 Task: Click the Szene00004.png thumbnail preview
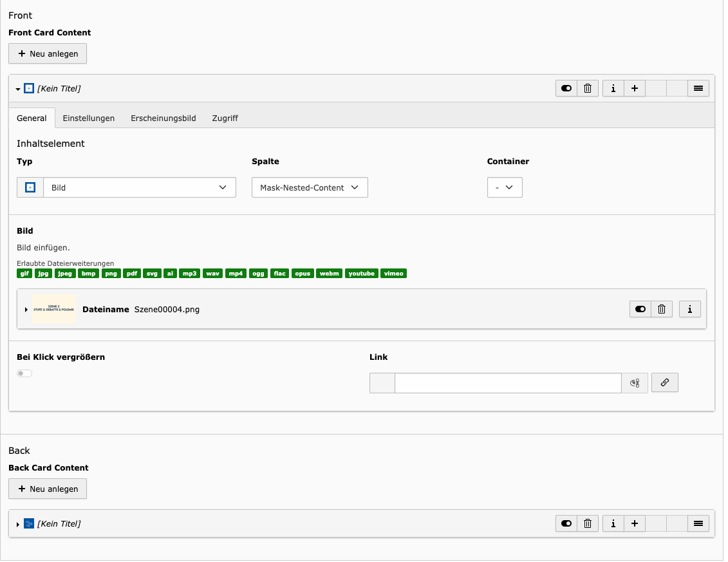[x=54, y=310]
